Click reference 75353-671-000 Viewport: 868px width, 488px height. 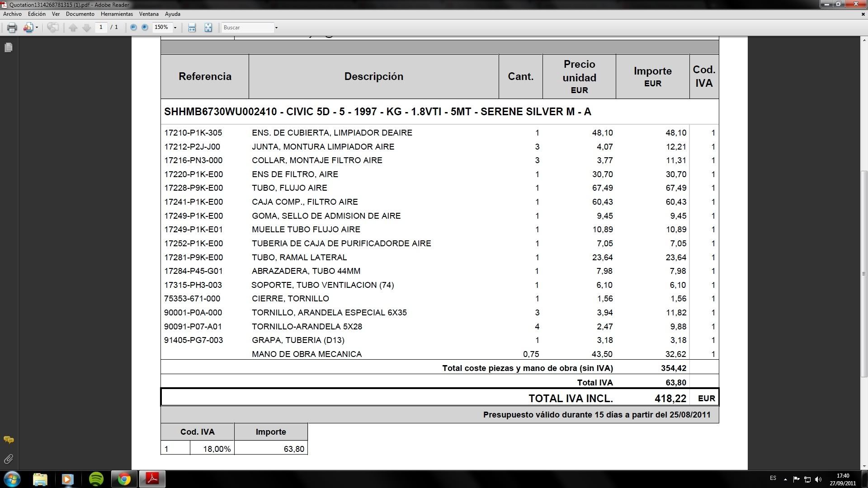(x=192, y=299)
